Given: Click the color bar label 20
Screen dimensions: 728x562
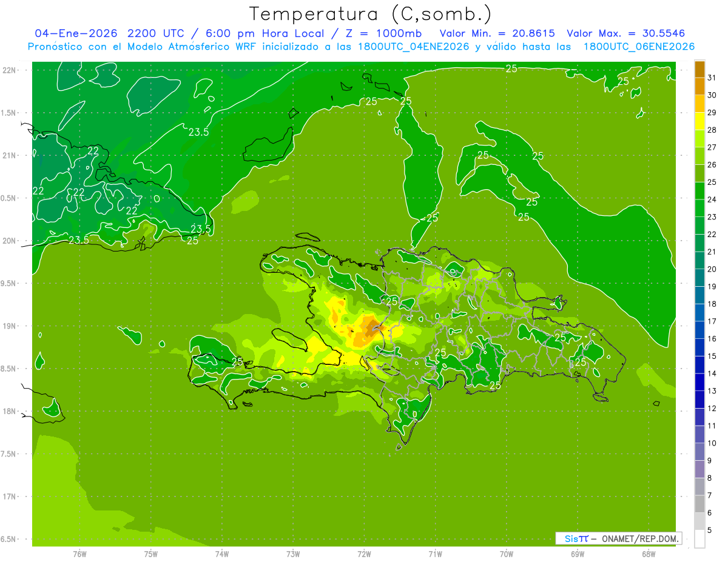Looking at the screenshot, I should pyautogui.click(x=712, y=269).
